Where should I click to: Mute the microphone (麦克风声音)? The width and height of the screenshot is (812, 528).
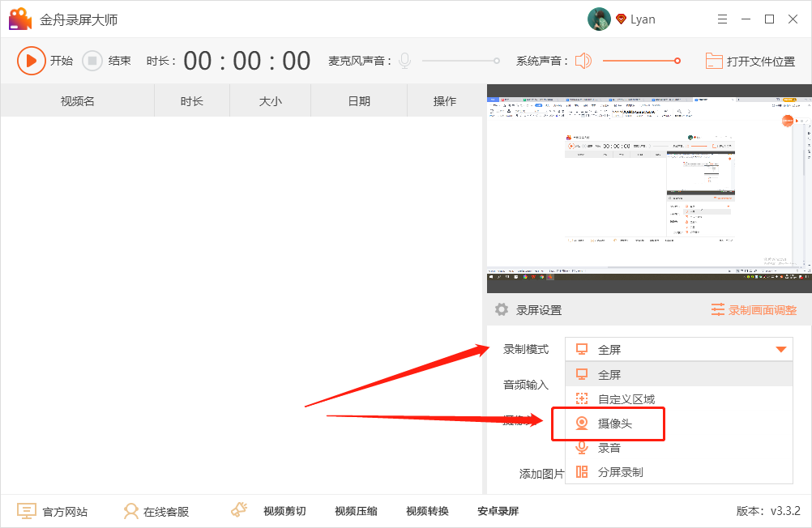point(404,61)
